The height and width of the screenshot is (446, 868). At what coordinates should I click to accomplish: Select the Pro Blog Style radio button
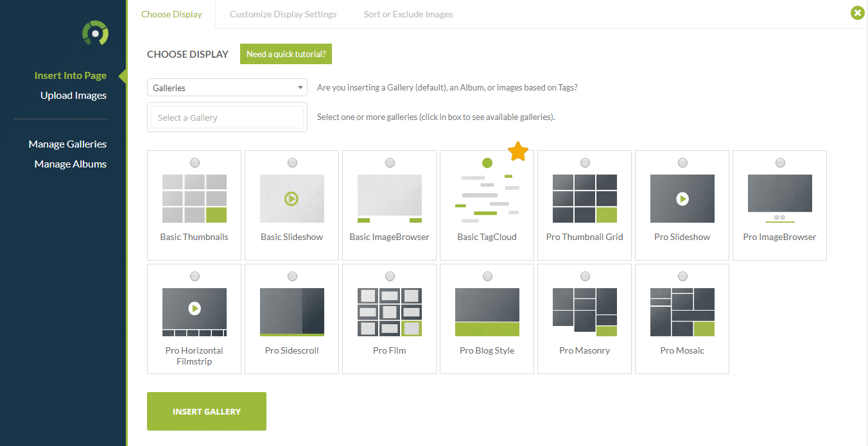click(487, 277)
